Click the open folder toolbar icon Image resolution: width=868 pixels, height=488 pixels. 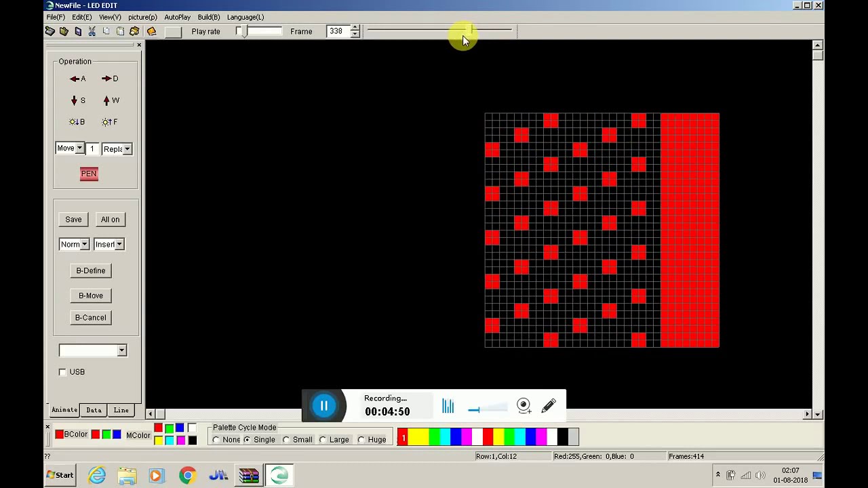tap(64, 31)
